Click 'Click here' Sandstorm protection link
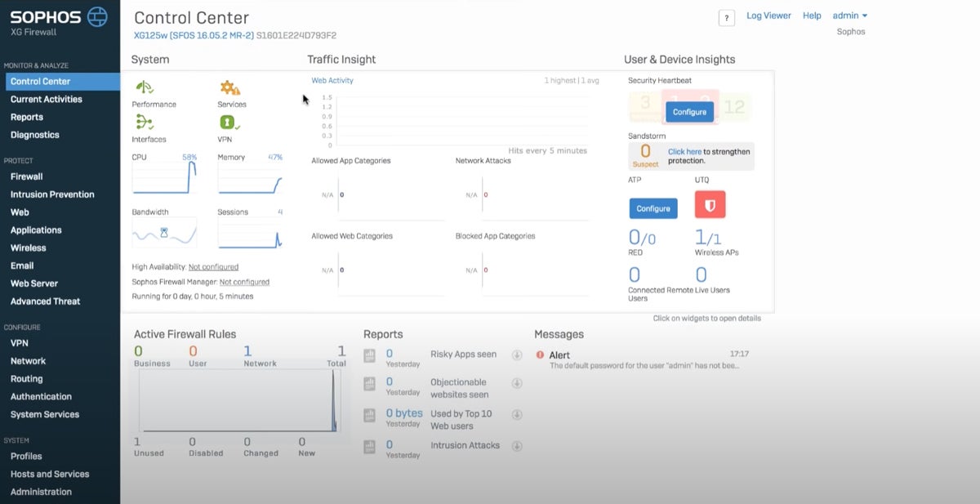980x504 pixels. [x=684, y=152]
